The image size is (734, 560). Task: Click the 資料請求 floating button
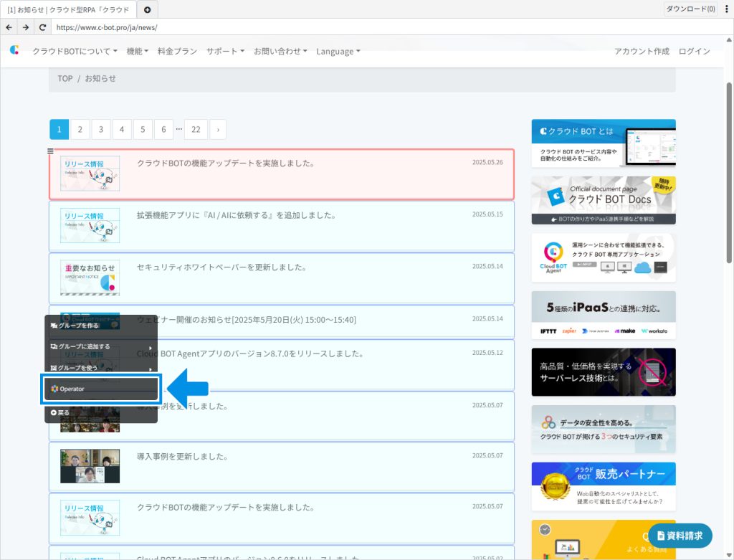pos(680,536)
